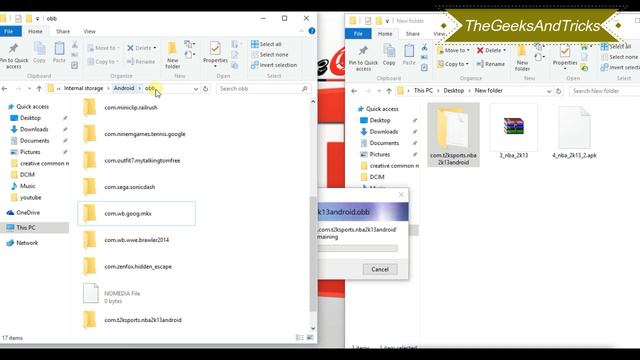640x360 pixels.
Task: Go back with the arrow in obb window
Action: click(x=4, y=89)
